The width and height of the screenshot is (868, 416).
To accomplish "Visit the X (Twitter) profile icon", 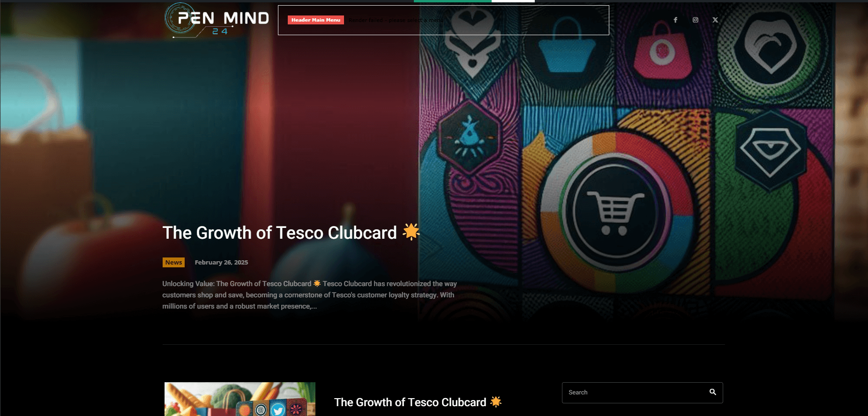I will (715, 20).
